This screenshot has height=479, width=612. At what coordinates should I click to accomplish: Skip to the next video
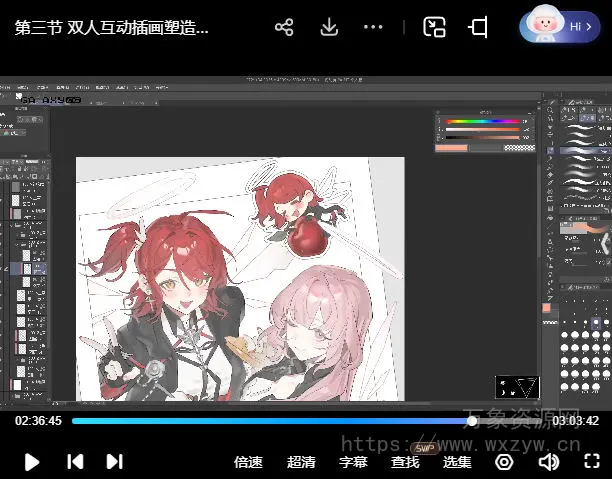(x=114, y=461)
